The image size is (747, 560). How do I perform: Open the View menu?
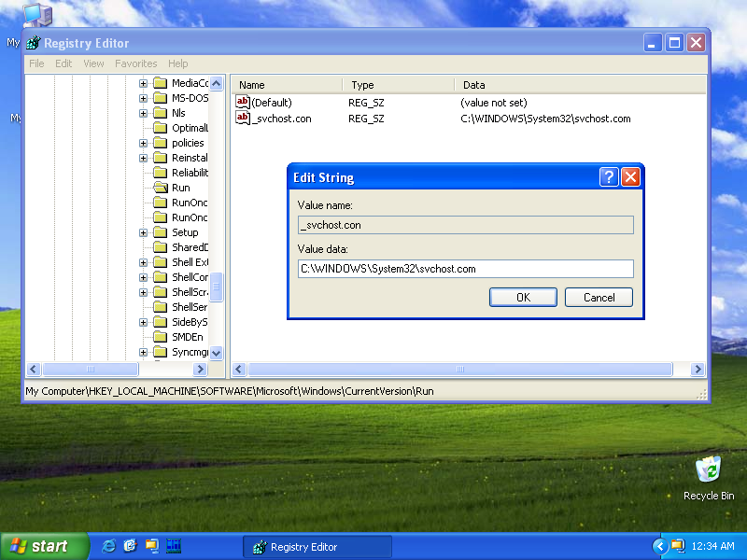93,63
